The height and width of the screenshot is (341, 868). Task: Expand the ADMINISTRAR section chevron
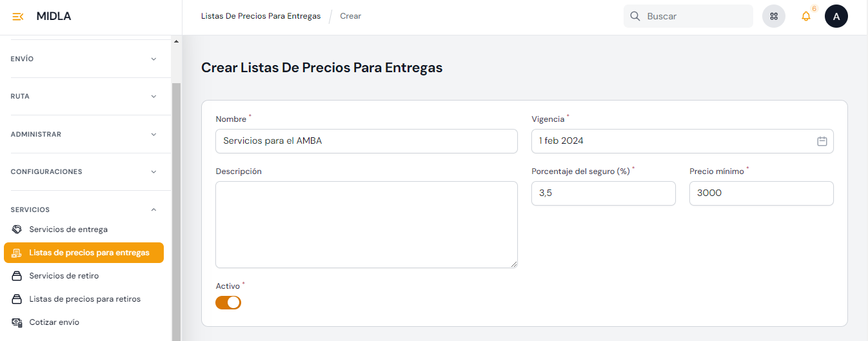(x=153, y=134)
